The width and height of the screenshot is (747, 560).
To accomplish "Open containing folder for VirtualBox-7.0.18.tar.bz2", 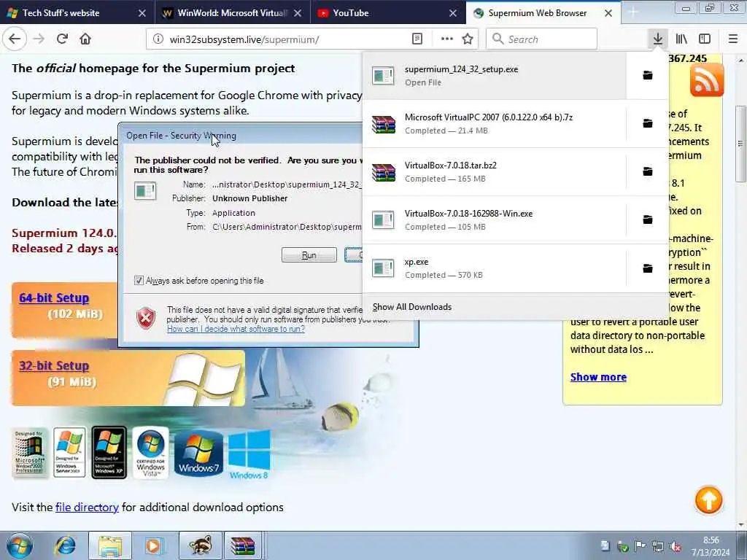I will tap(648, 171).
